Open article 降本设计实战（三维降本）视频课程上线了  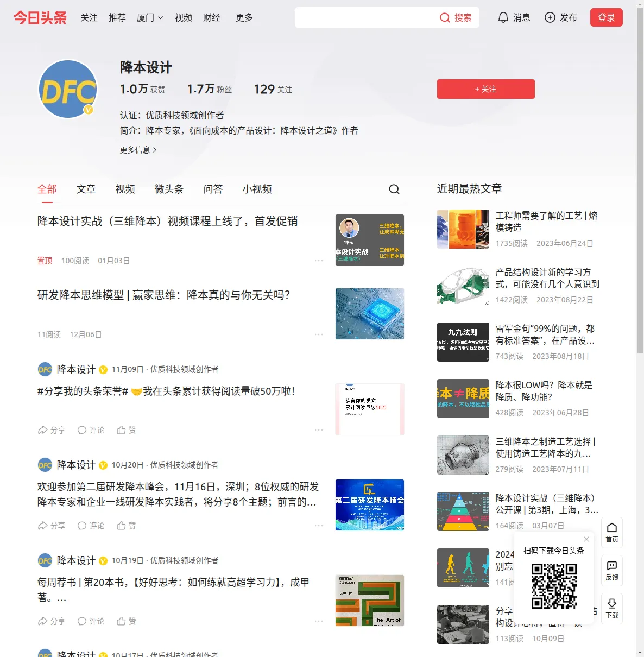point(168,221)
